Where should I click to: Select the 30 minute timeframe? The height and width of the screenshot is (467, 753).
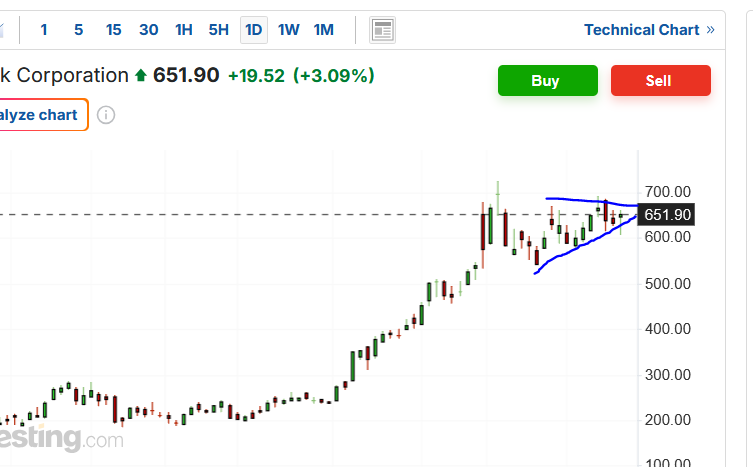[x=148, y=30]
